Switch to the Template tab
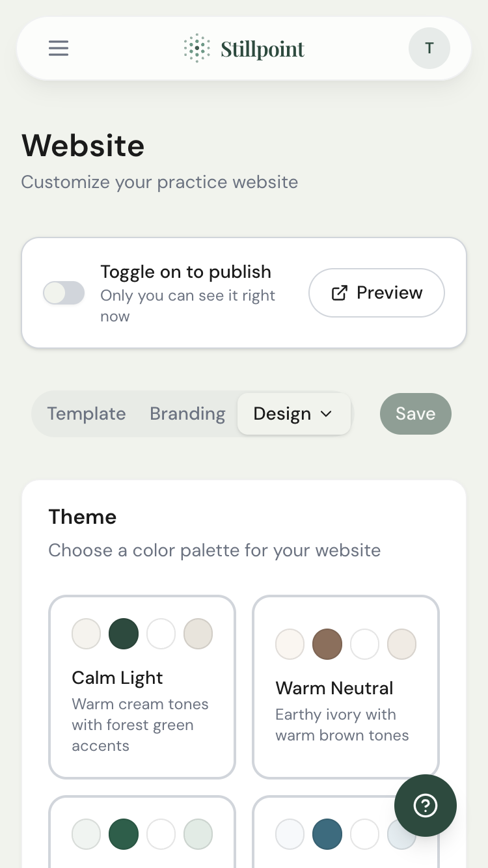Viewport: 488px width, 868px height. coord(87,414)
